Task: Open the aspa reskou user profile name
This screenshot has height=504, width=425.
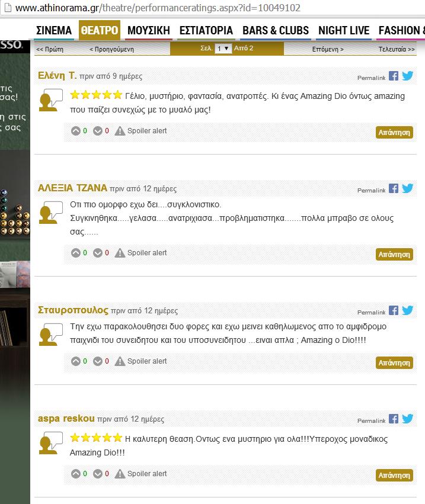Action: pyautogui.click(x=66, y=418)
